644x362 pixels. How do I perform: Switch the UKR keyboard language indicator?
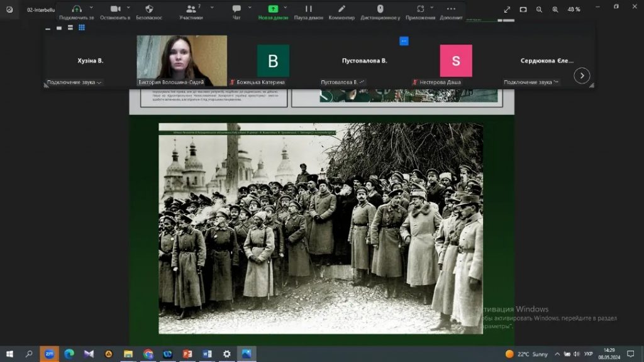pyautogui.click(x=589, y=354)
